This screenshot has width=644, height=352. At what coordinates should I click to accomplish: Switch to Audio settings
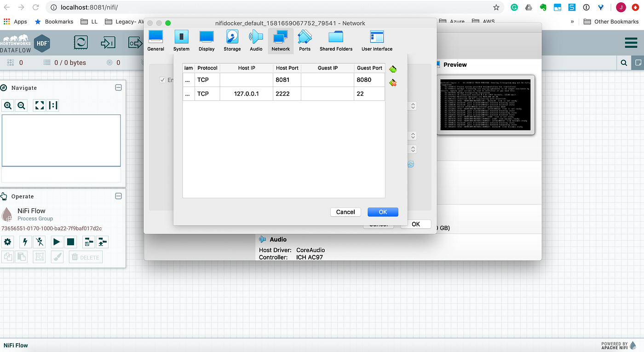point(256,40)
